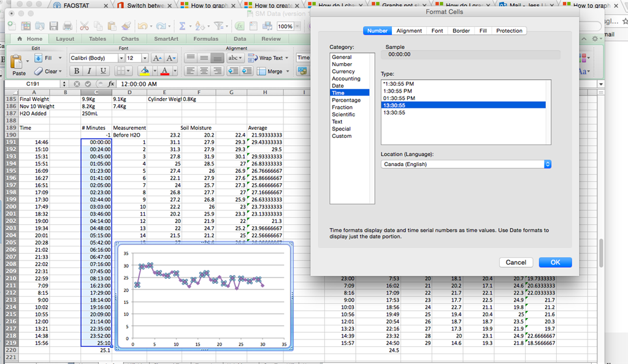Screen dimensions: 628x364
Task: Toggle Bold formatting
Action: [x=76, y=71]
